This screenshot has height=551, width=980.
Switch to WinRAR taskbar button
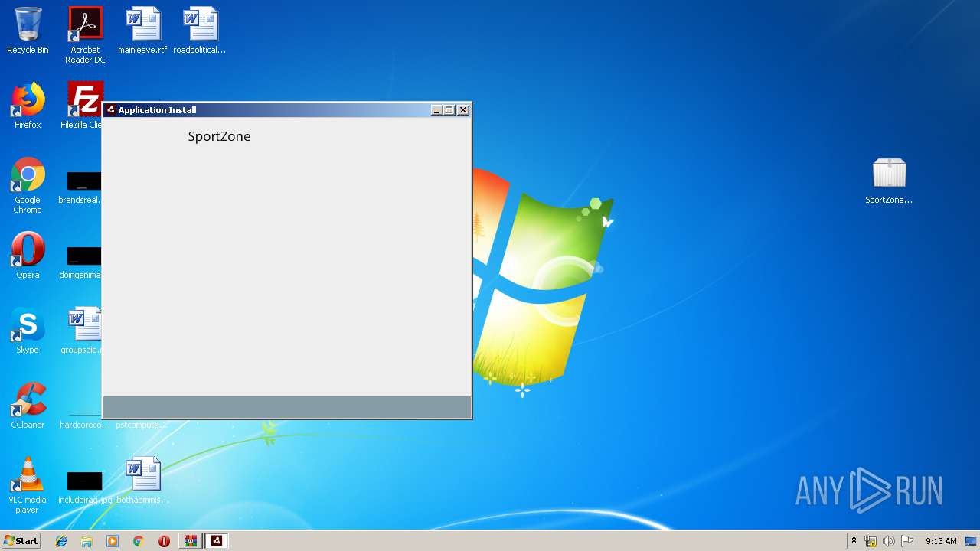click(x=190, y=541)
